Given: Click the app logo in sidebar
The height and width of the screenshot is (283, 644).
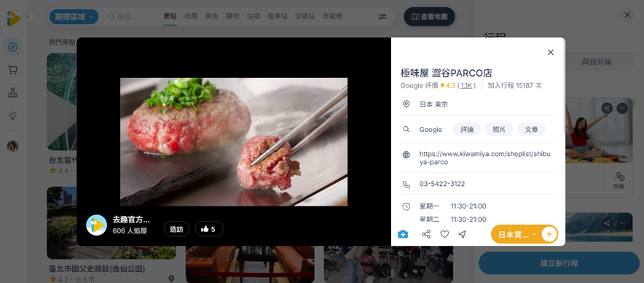Looking at the screenshot, I should 13,18.
